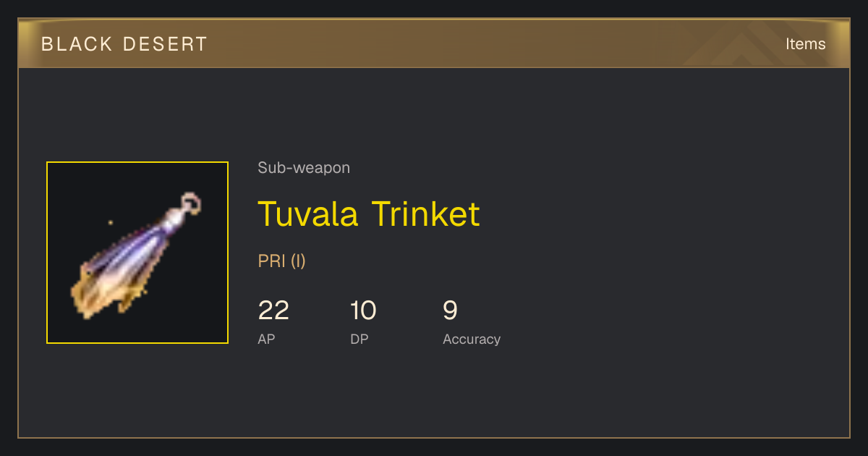Open the Items link in the header
The width and height of the screenshot is (868, 456).
805,43
